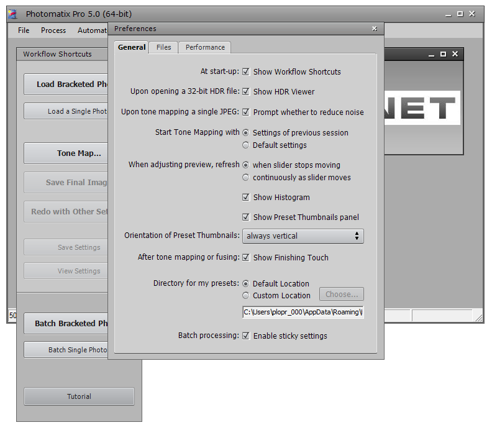
Task: Select Custom Location for presets directory
Action: (x=245, y=296)
